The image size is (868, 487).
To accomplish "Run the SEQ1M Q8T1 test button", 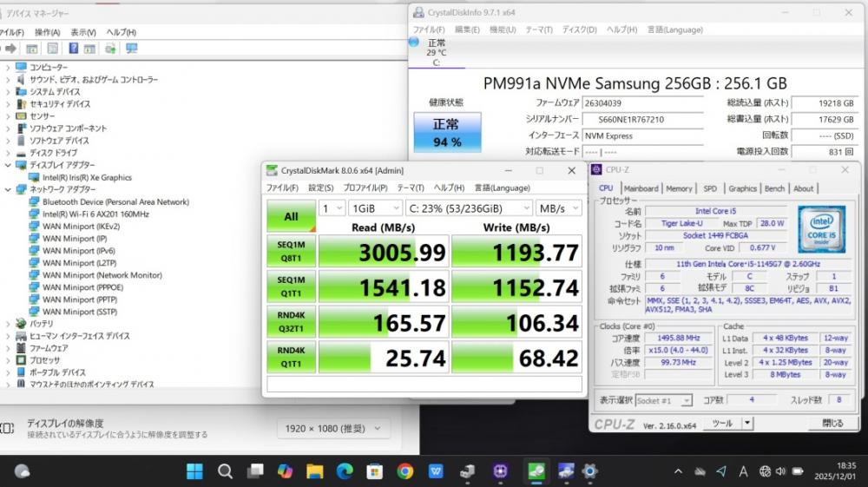I will [291, 252].
